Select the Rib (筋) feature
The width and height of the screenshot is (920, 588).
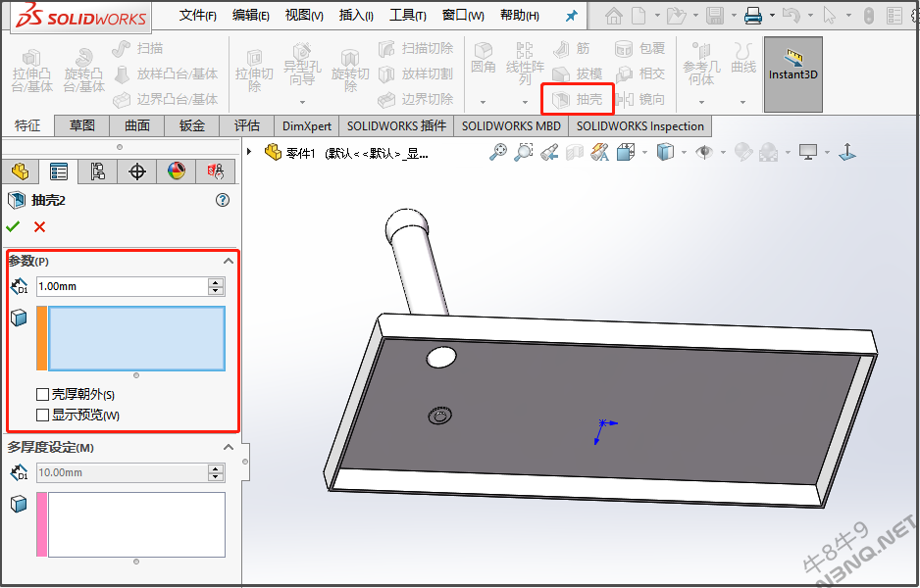572,49
